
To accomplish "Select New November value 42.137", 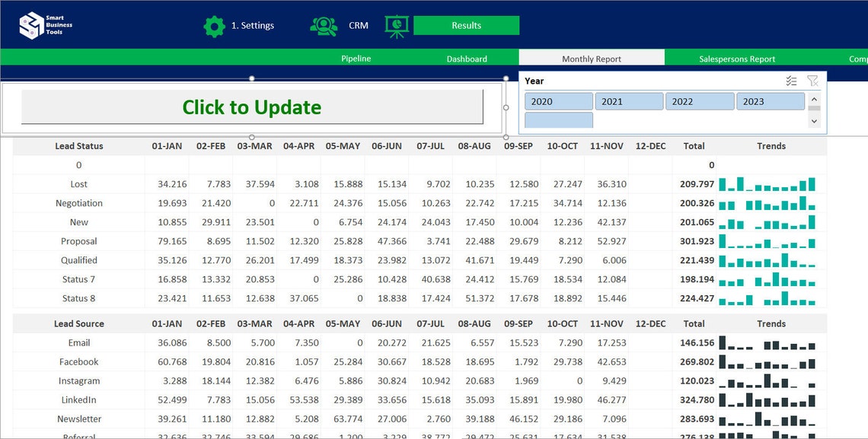I will tap(611, 222).
